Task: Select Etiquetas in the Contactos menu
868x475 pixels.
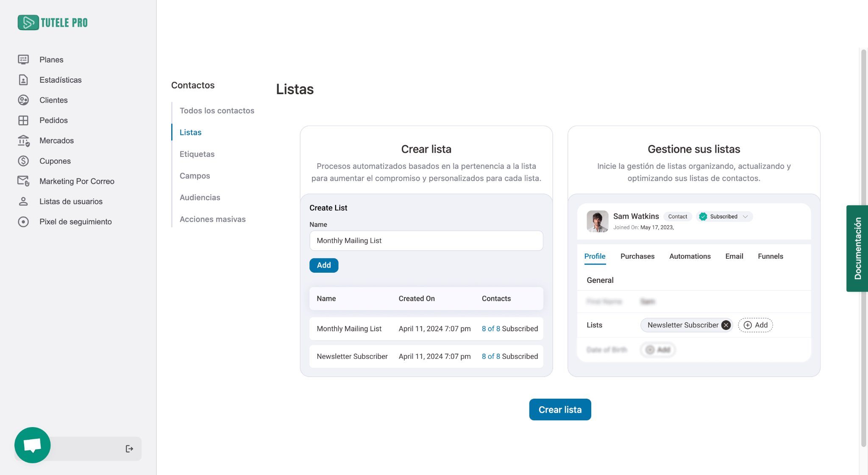Action: tap(197, 154)
